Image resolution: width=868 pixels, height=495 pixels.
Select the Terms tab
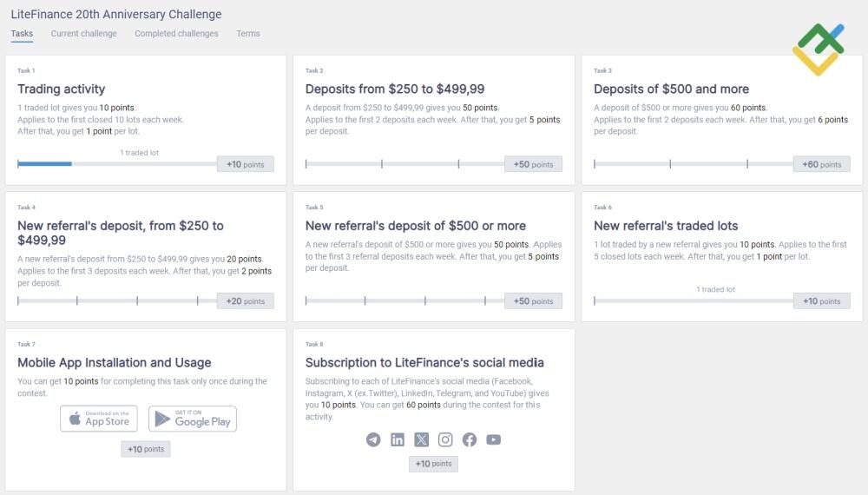247,34
